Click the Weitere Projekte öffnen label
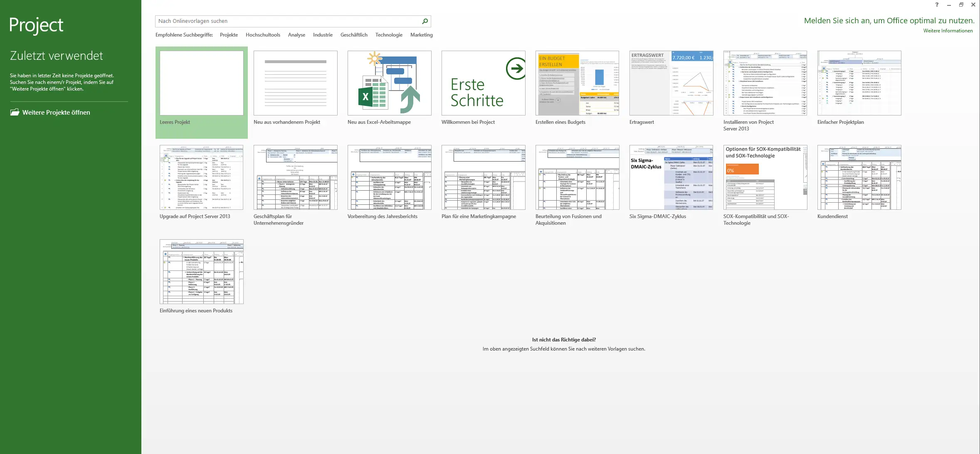The image size is (980, 454). tap(56, 113)
